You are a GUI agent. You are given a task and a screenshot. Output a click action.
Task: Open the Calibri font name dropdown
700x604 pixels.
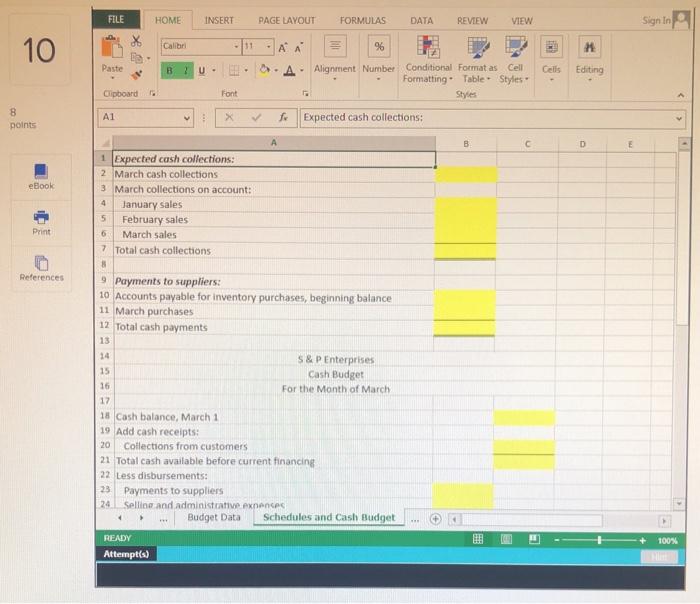[236, 46]
